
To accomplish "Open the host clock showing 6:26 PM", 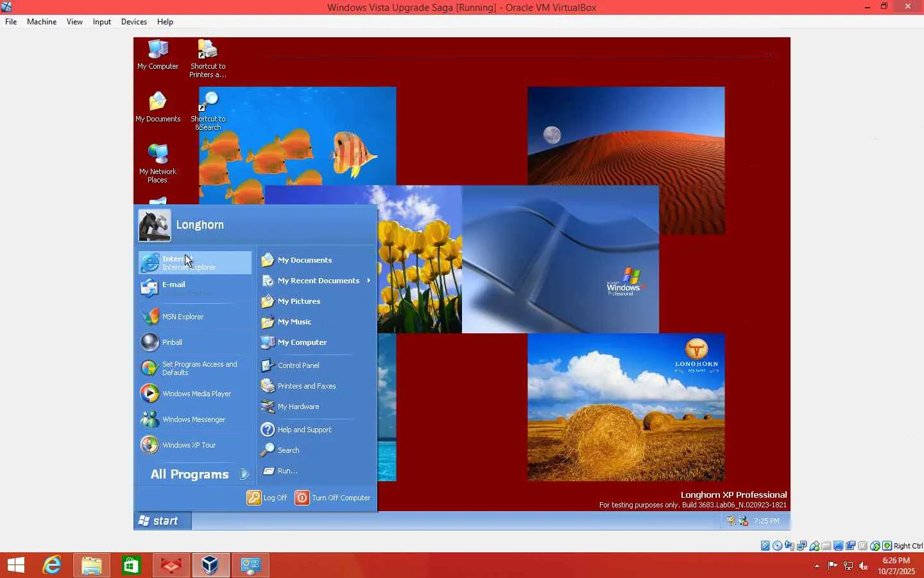I will pyautogui.click(x=896, y=566).
